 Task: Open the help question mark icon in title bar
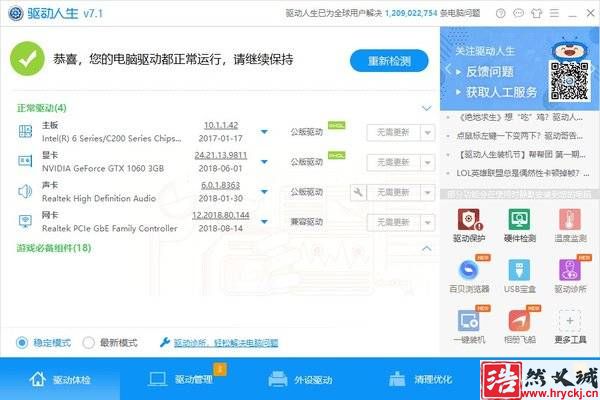(501, 13)
